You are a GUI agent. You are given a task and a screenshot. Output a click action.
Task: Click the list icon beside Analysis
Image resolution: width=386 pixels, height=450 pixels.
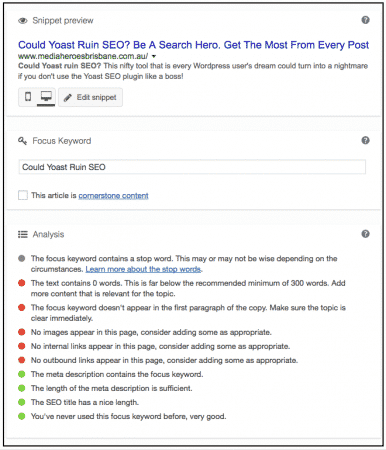coord(23,234)
